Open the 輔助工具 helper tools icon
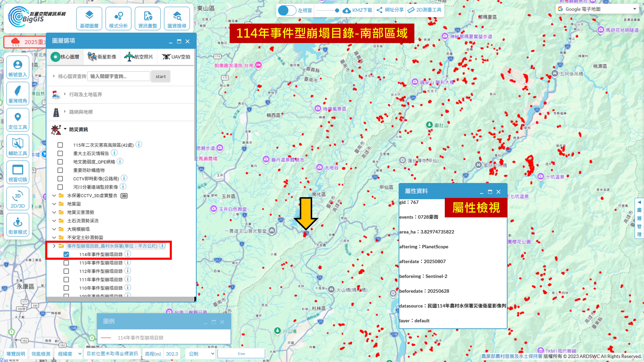 [18, 146]
